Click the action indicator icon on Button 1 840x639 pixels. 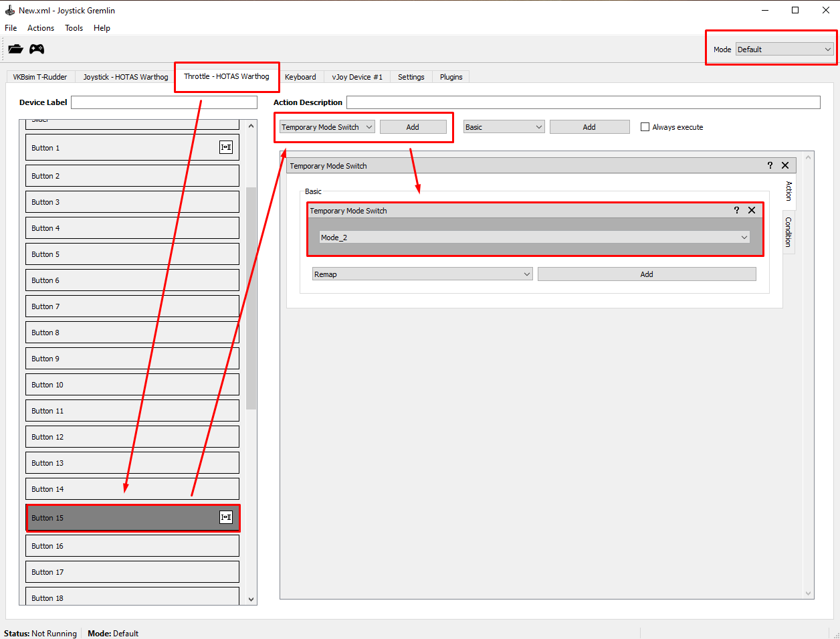(x=226, y=147)
